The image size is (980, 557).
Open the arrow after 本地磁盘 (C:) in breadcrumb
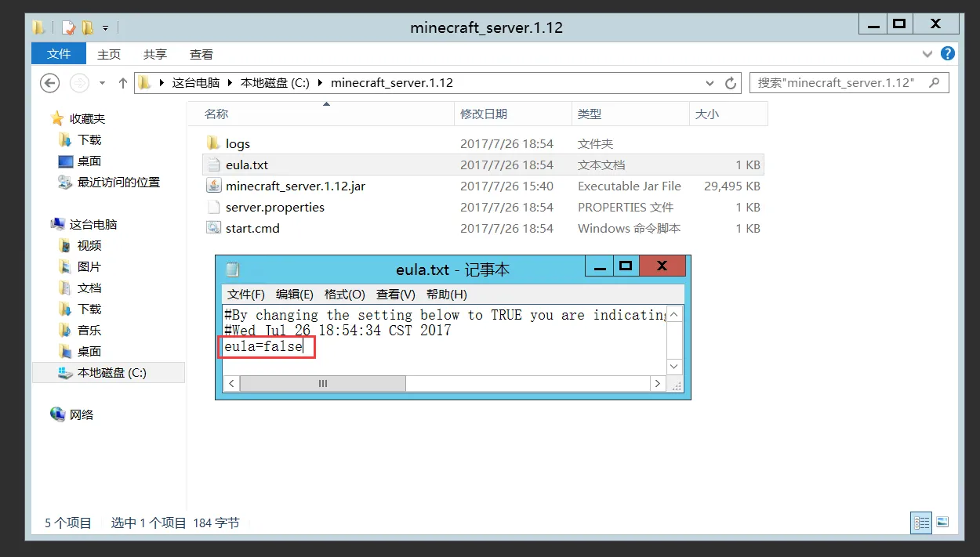pyautogui.click(x=321, y=82)
